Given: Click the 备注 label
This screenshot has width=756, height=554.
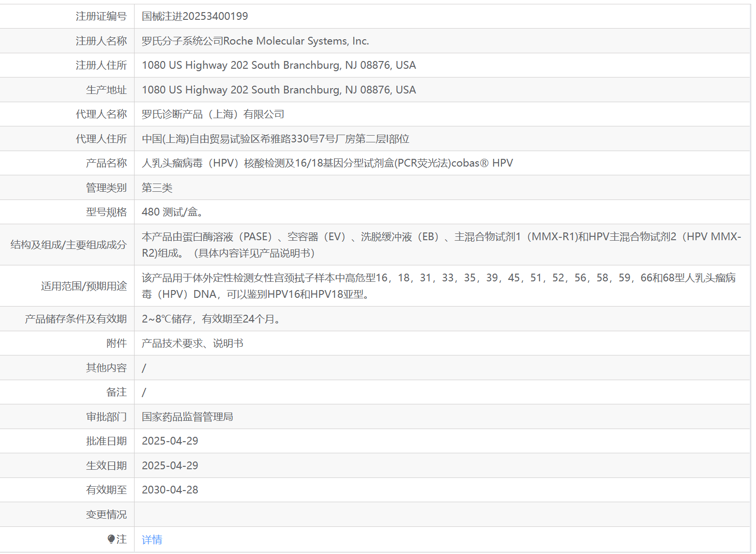Looking at the screenshot, I should [117, 392].
